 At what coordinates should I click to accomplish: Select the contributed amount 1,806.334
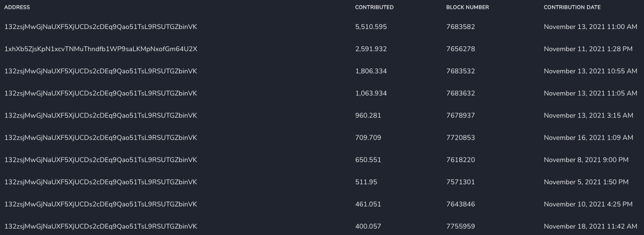(371, 71)
